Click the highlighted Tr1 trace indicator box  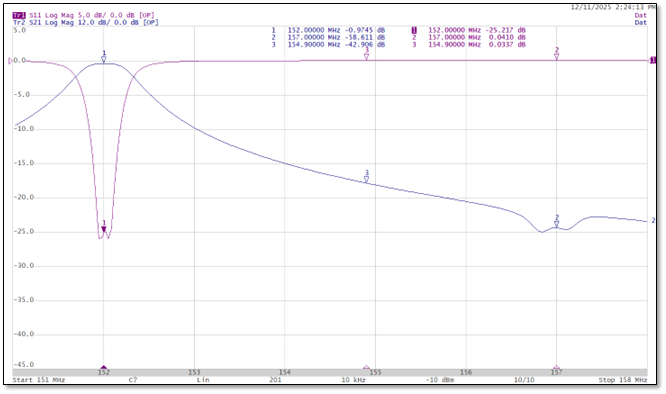(x=19, y=15)
